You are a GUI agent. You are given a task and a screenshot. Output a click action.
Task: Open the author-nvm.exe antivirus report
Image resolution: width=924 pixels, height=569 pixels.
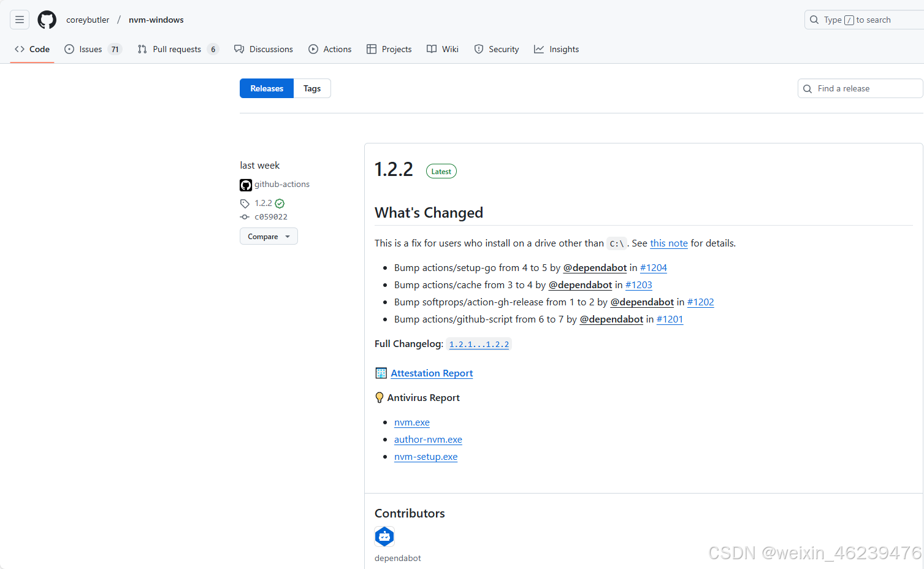coord(428,440)
